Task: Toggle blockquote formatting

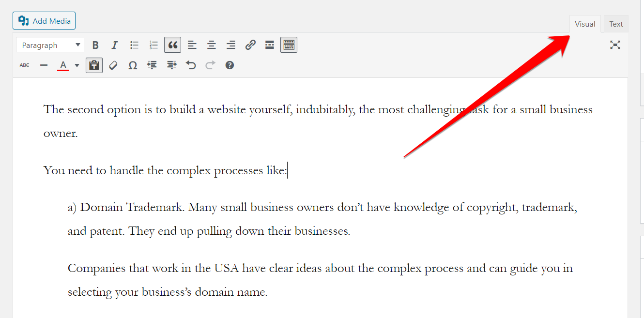Action: point(172,45)
